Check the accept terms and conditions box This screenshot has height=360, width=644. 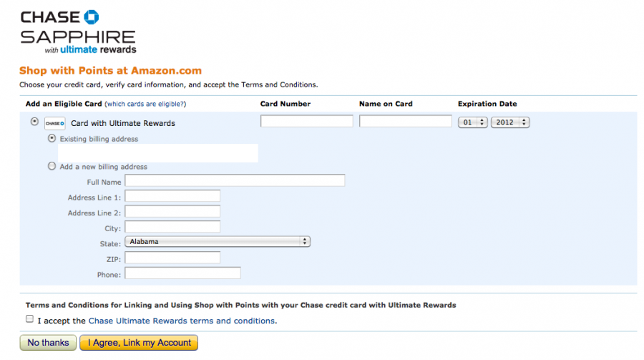pyautogui.click(x=29, y=319)
